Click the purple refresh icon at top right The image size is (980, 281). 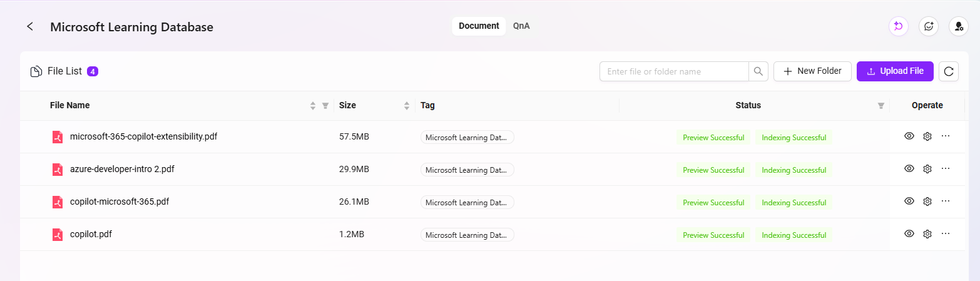pyautogui.click(x=898, y=26)
